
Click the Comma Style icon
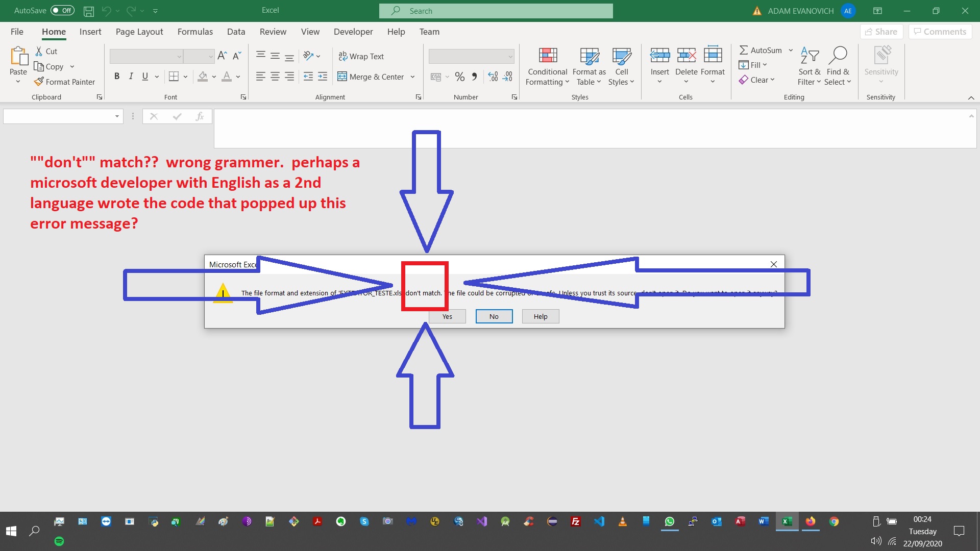click(x=475, y=77)
